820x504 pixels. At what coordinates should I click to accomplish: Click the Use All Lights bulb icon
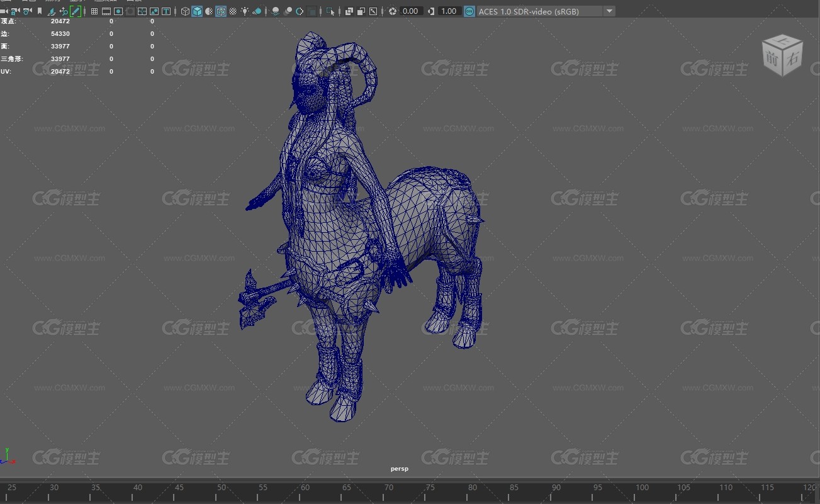(245, 11)
